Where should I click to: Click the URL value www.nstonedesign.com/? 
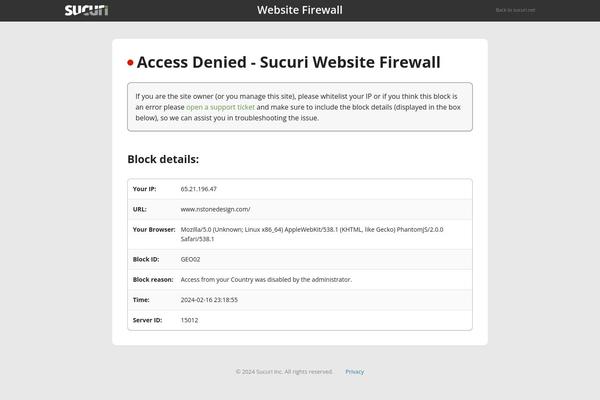215,209
